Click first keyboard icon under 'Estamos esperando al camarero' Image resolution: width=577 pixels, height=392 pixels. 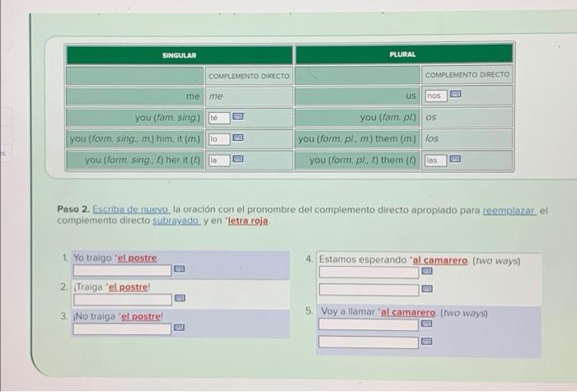[427, 271]
